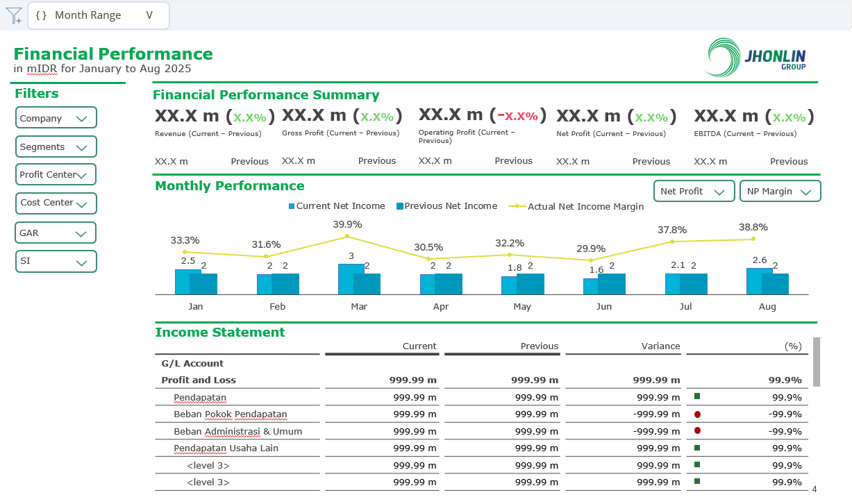The width and height of the screenshot is (852, 504).
Task: Click Previous Net Income legend swatch
Action: point(400,206)
